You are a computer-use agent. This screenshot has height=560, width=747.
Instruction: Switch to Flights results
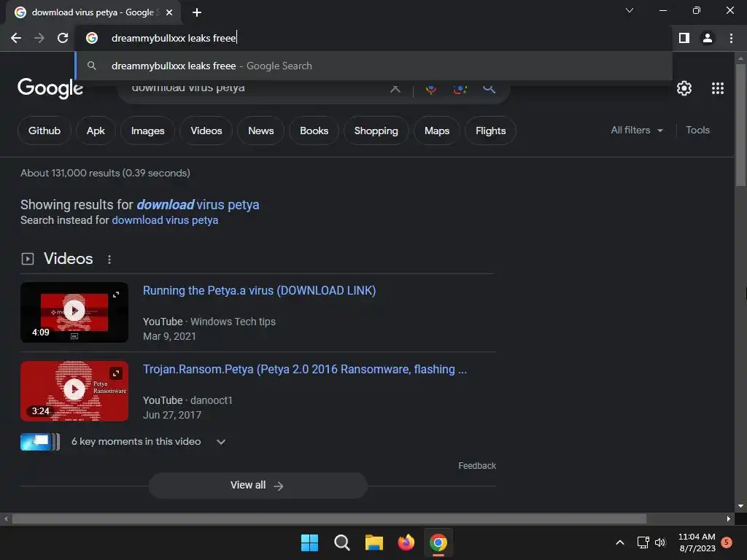pyautogui.click(x=491, y=131)
